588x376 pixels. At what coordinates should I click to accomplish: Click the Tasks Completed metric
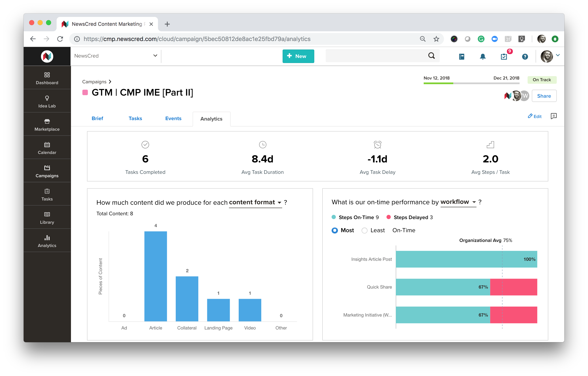point(145,158)
